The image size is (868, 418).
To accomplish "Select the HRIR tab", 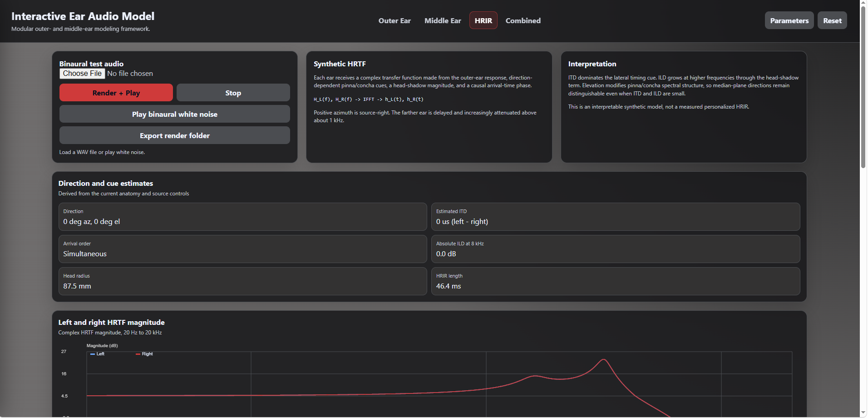I will tap(483, 20).
